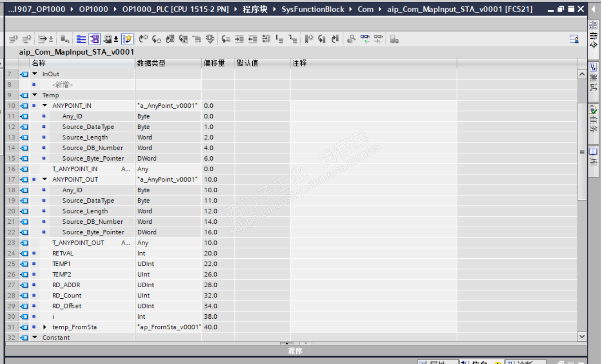Click the icon at the toolbar's right end
Screen dimensions: 601x364
[574, 39]
